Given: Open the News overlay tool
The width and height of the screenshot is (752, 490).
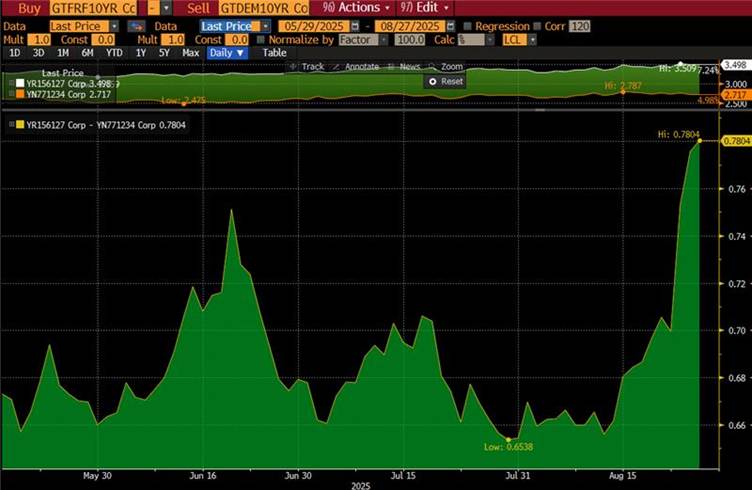Looking at the screenshot, I should (405, 66).
